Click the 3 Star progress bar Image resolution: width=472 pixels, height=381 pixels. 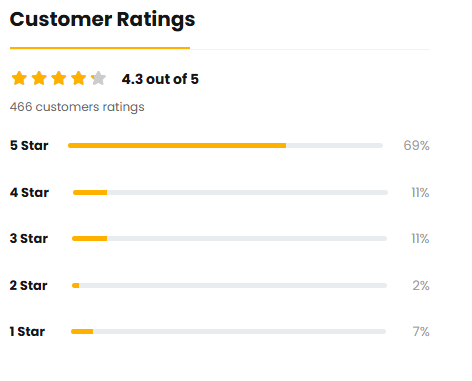coord(229,239)
